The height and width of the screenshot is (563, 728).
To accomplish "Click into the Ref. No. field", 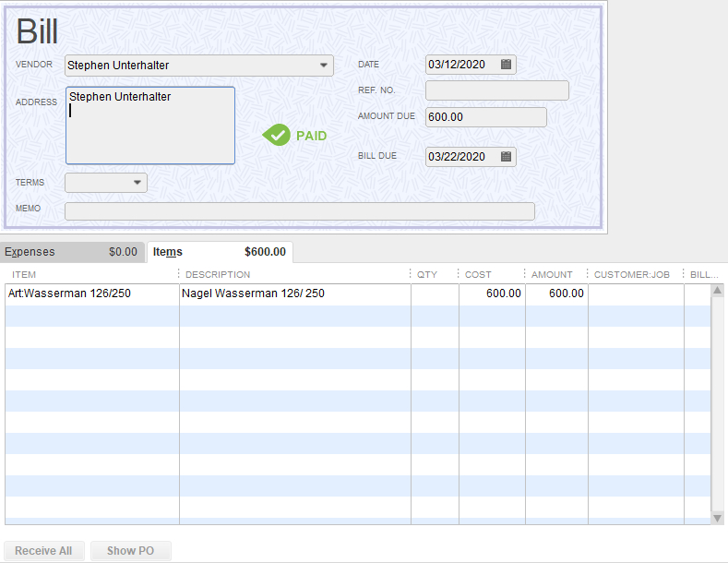I will click(496, 90).
